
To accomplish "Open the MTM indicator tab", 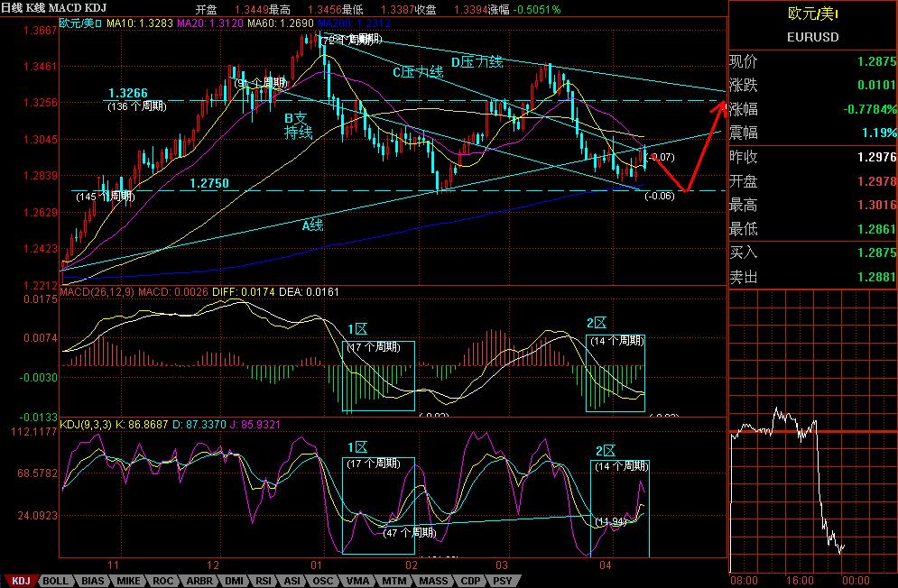I will coord(394,581).
